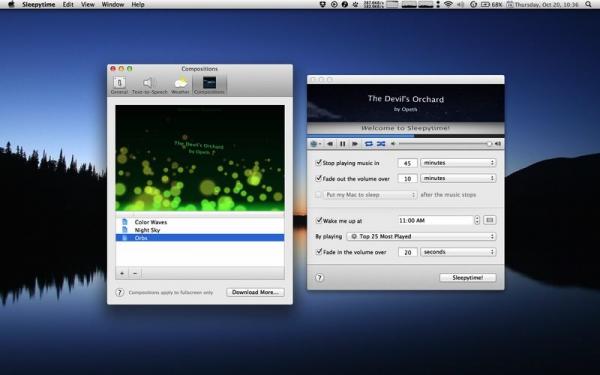Open the View menu
This screenshot has width=600, height=375.
(88, 5)
